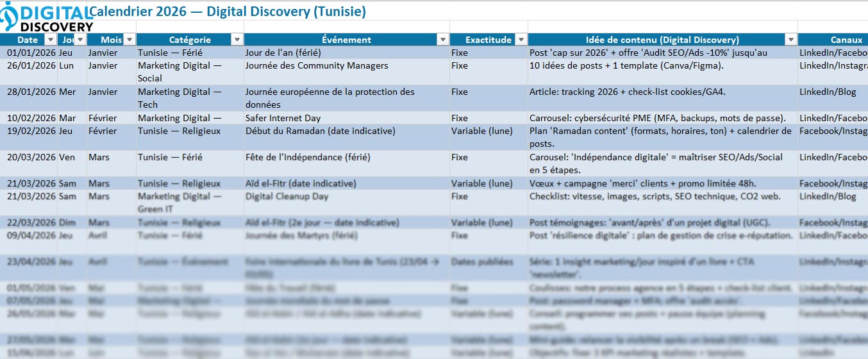
Task: Select 'Marketing Digital — Tech' category cell
Action: click(x=190, y=98)
